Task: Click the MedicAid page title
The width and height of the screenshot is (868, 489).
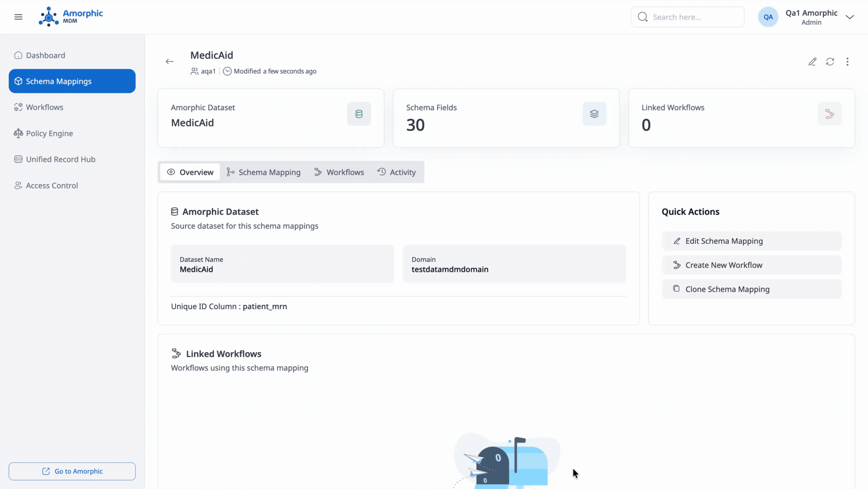Action: point(212,55)
